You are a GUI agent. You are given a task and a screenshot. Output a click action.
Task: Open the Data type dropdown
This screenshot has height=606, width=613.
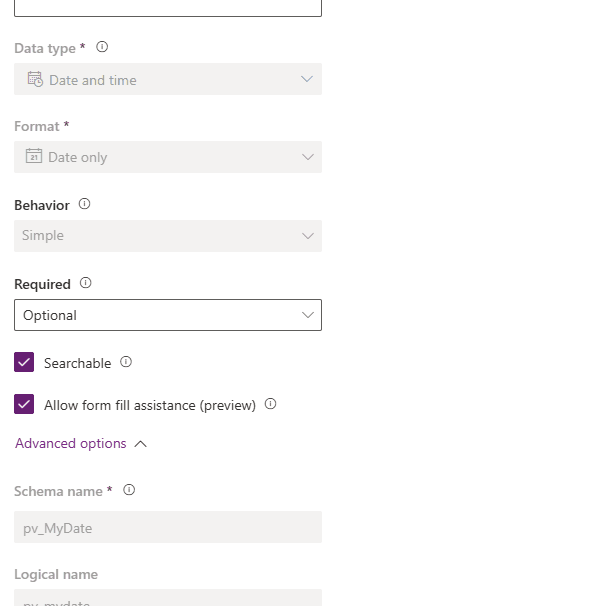click(168, 79)
